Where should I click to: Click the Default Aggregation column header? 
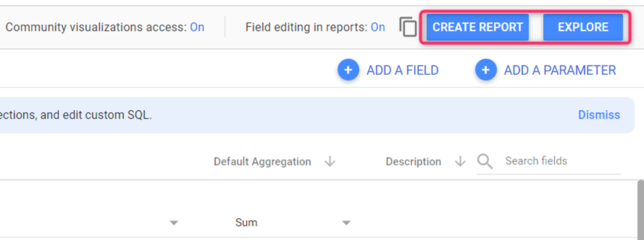[x=262, y=161]
